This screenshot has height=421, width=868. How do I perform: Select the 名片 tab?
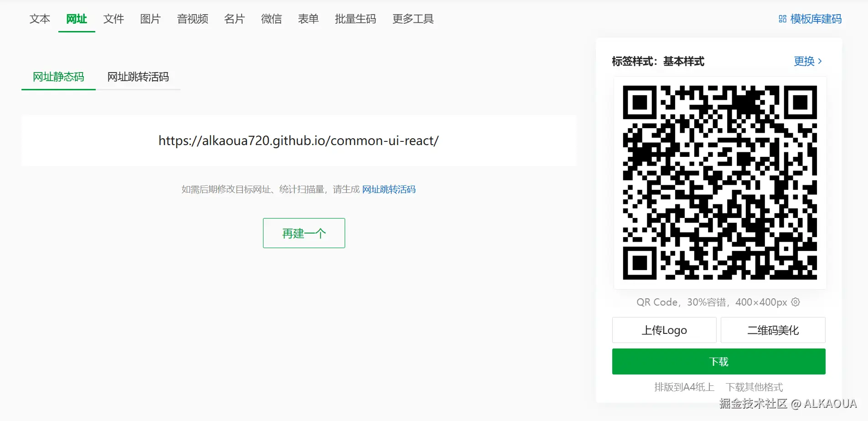[234, 19]
